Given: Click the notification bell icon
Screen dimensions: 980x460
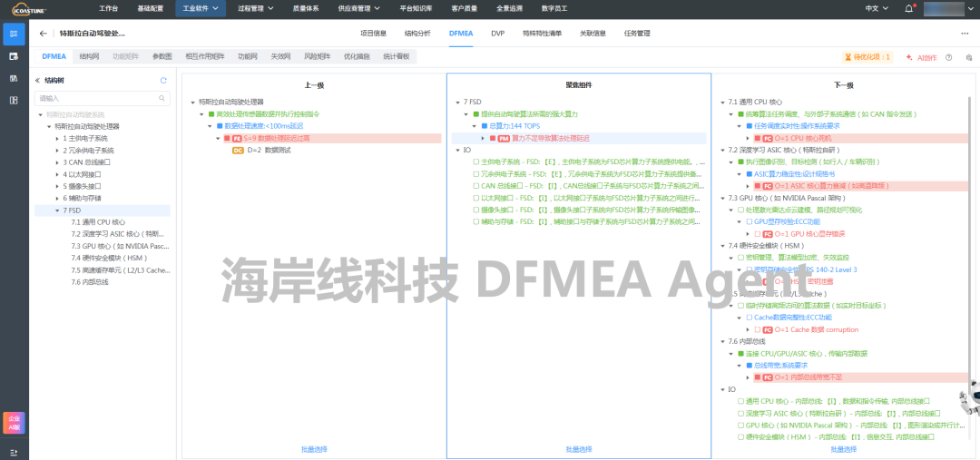Looking at the screenshot, I should (x=908, y=8).
